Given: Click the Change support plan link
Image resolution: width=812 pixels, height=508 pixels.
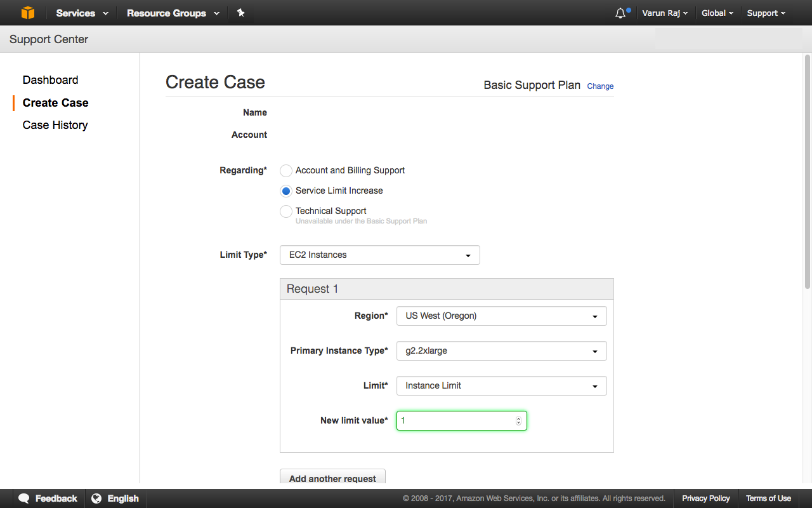Looking at the screenshot, I should click(x=600, y=86).
